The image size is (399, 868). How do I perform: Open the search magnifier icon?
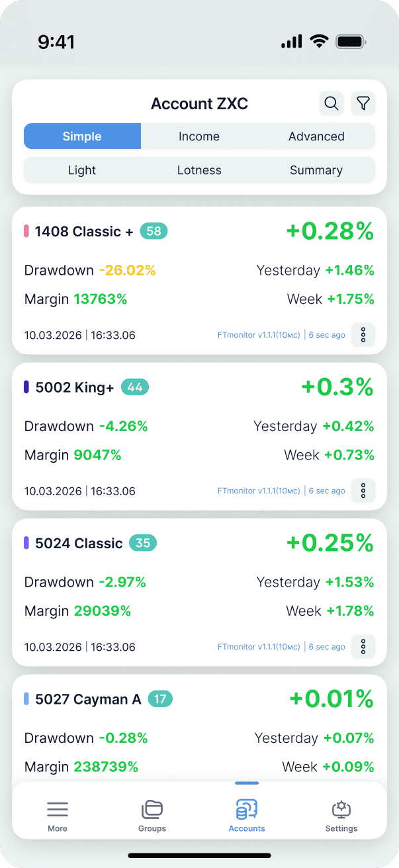(x=332, y=103)
